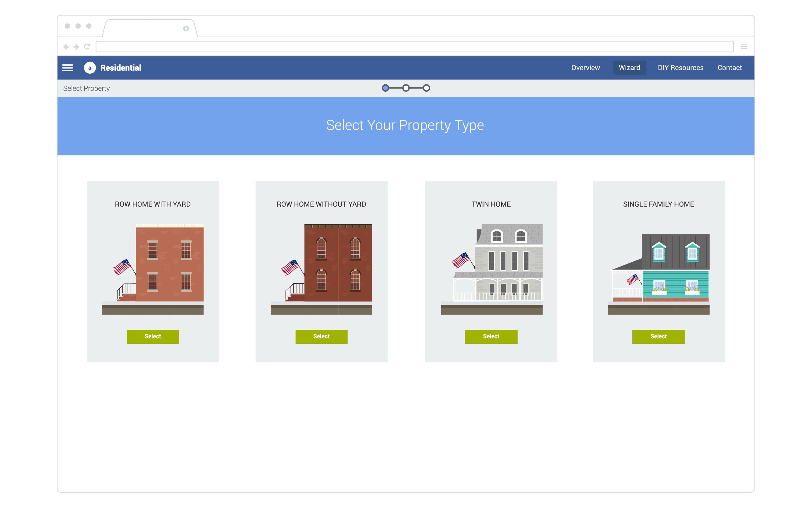Click the 'Select Property' breadcrumb text

click(86, 88)
